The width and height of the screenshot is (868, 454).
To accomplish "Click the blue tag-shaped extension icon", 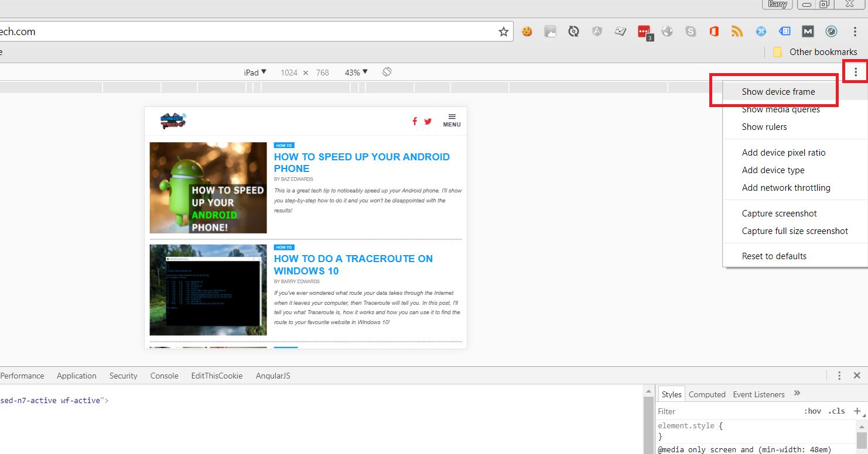I will pyautogui.click(x=784, y=32).
